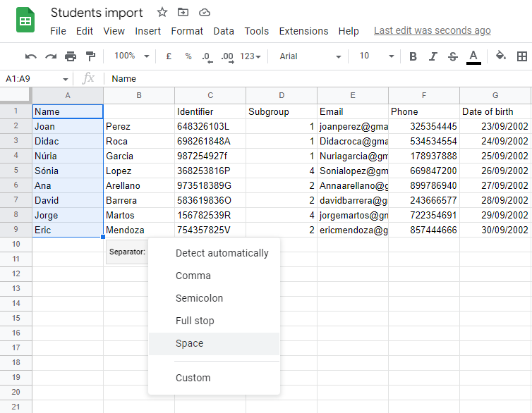Open the 'Last edit was seconds ago' link
532x413 pixels.
click(x=432, y=31)
